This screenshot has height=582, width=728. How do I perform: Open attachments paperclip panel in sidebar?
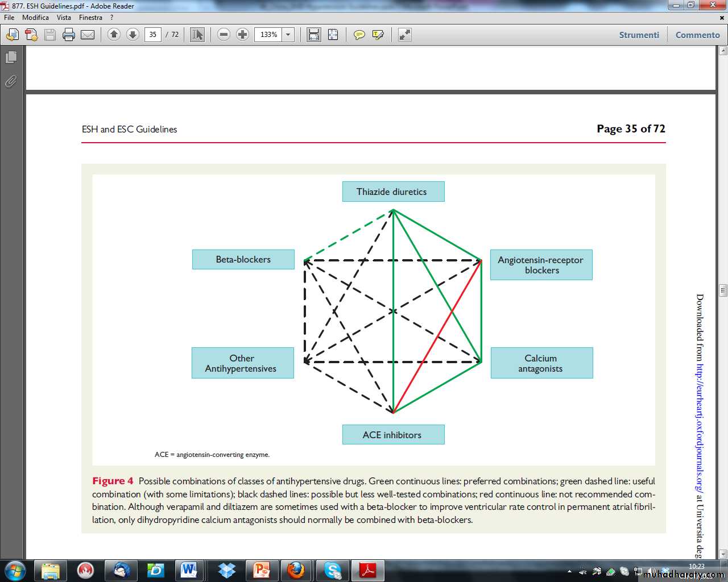[x=11, y=82]
